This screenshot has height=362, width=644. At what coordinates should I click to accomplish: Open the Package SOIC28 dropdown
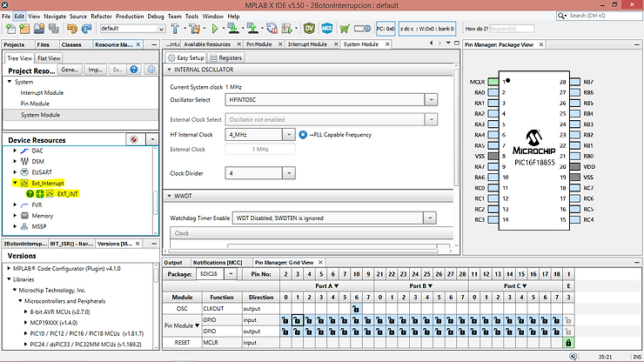tap(231, 274)
